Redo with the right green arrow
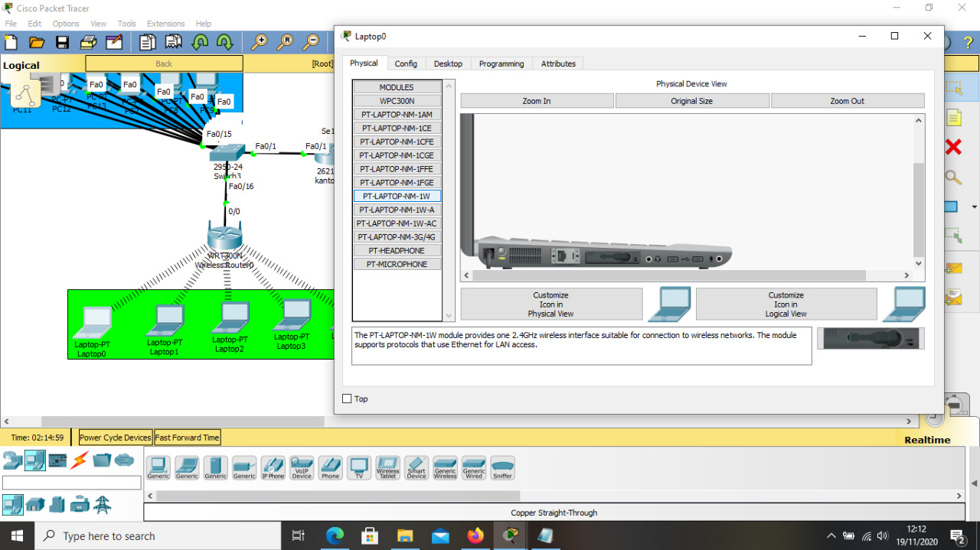Screen dimensions: 980x550 pos(225,42)
